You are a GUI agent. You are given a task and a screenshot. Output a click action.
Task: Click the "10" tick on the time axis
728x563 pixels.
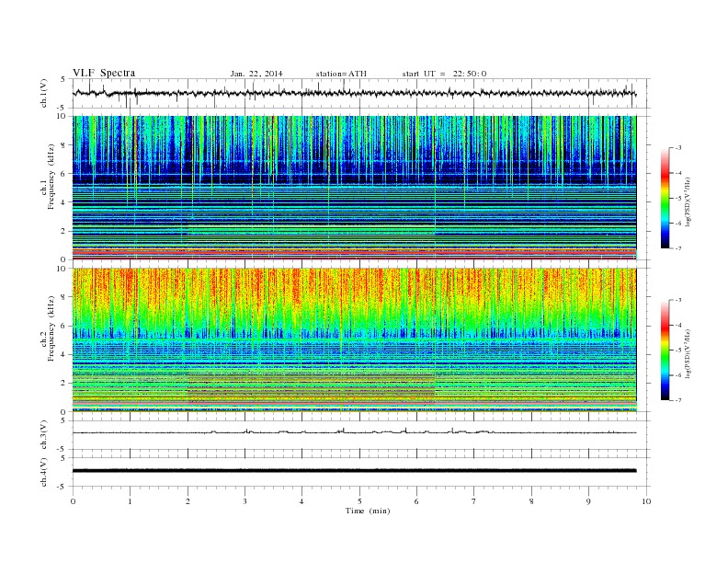(x=646, y=501)
